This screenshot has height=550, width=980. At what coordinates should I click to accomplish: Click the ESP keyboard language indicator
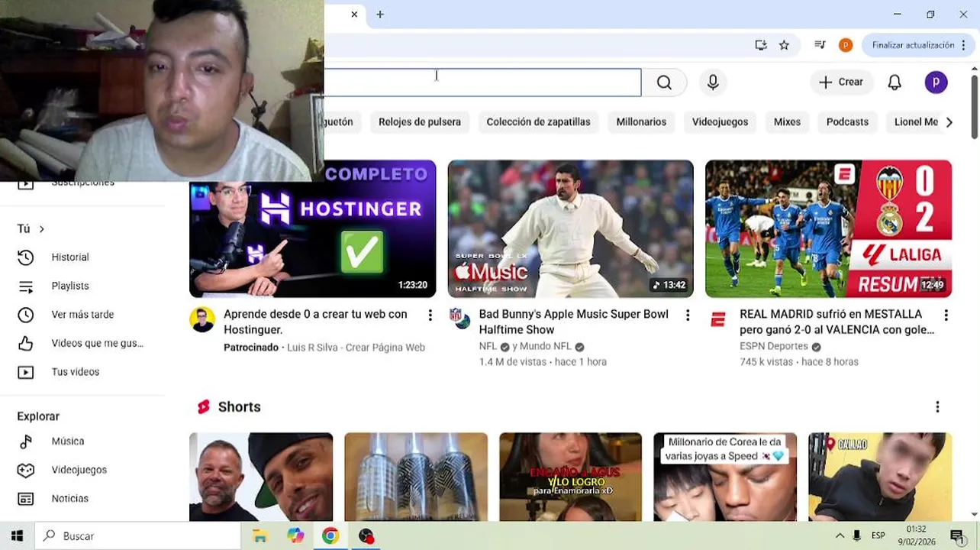(878, 536)
